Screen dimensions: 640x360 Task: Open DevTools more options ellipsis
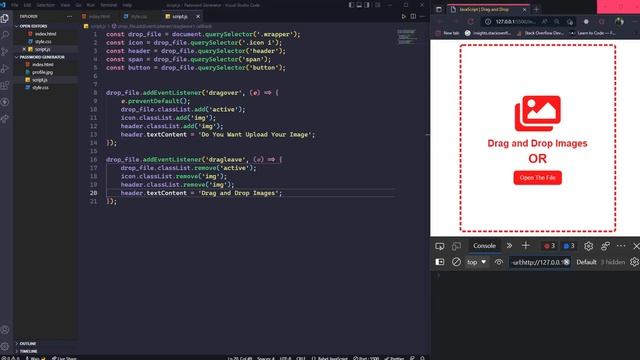621,246
